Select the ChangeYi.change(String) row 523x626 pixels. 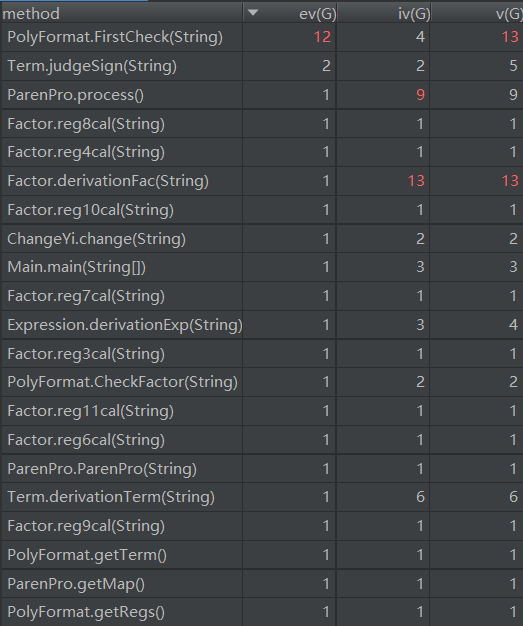click(x=262, y=239)
